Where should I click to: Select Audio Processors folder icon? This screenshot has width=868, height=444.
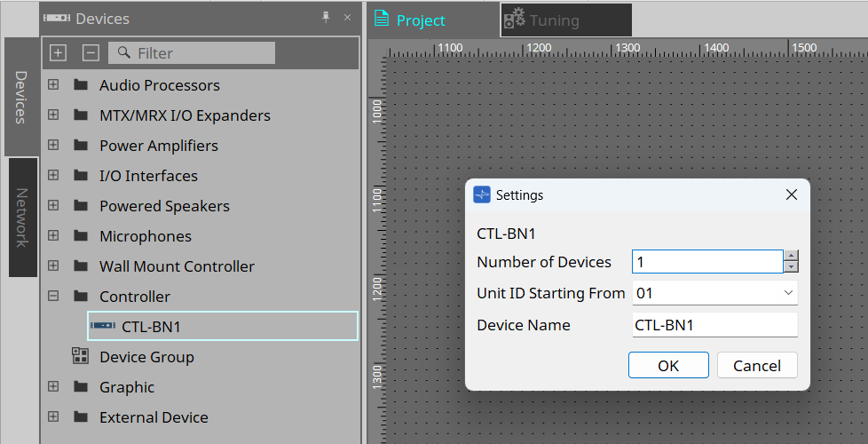pyautogui.click(x=81, y=84)
